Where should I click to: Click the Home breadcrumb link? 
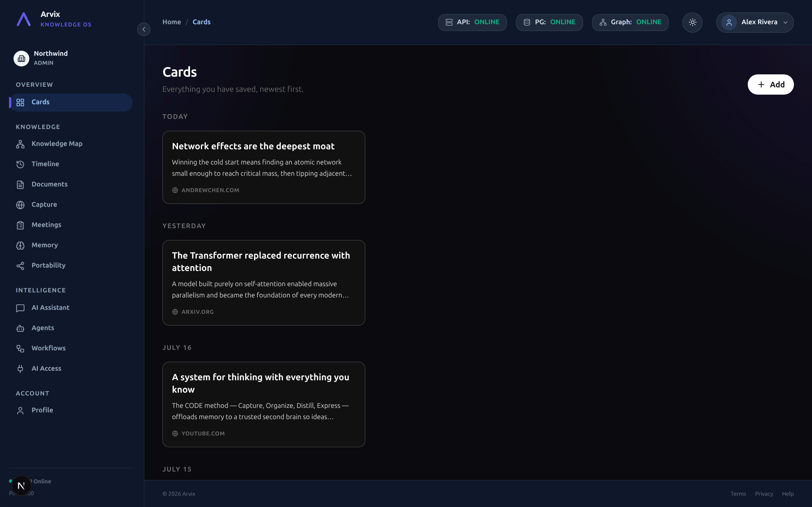pos(171,22)
